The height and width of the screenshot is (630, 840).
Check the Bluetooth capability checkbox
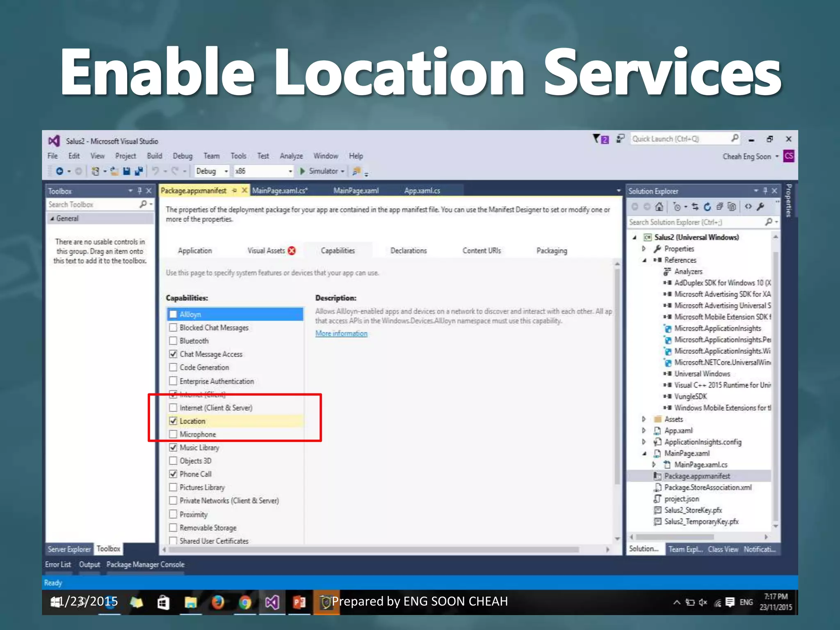click(x=173, y=341)
